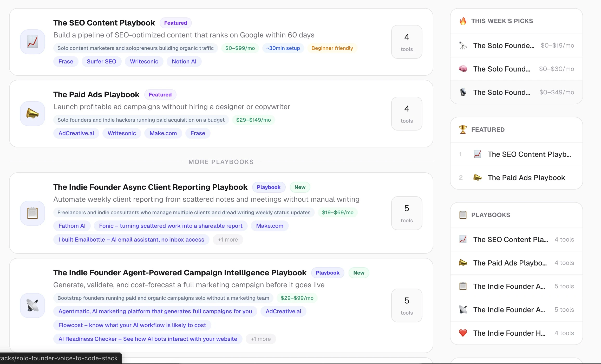Screen dimensions: 601x364
Task: Open The Paid Ads Playbook from the Featured list
Action: (x=526, y=178)
